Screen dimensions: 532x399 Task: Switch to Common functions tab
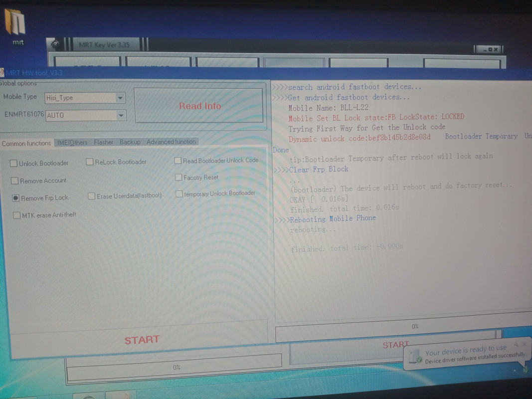tap(26, 143)
